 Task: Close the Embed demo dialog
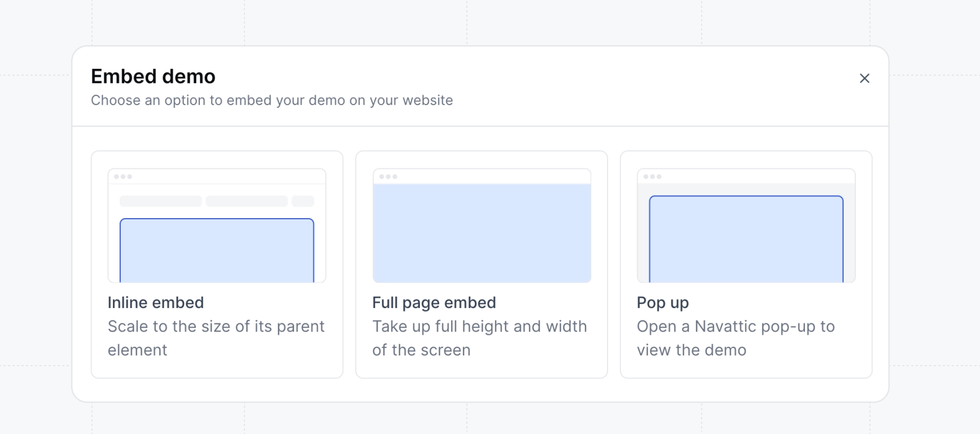click(864, 79)
